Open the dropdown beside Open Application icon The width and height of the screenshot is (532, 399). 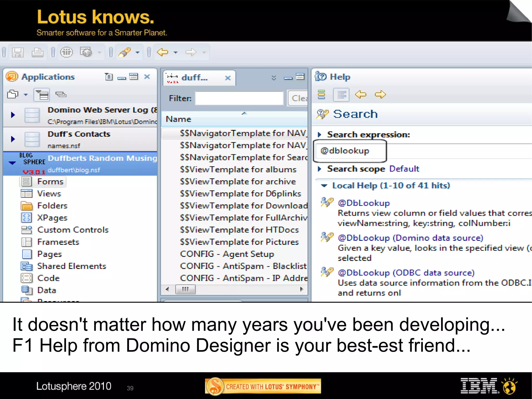tap(26, 95)
